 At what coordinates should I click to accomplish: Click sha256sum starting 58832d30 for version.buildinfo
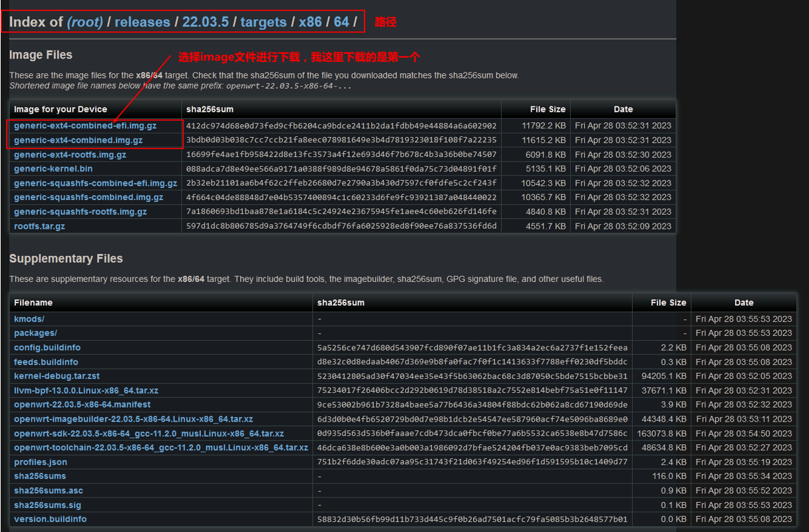tap(472, 519)
